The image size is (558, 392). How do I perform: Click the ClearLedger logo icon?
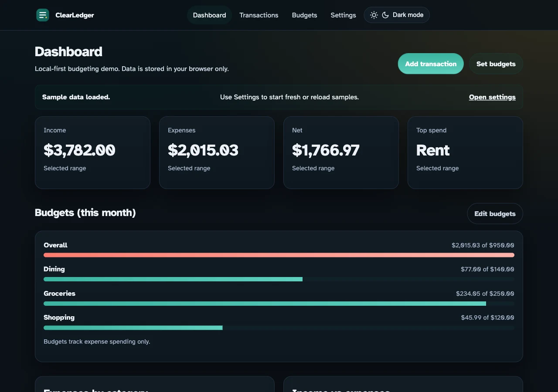pos(43,15)
